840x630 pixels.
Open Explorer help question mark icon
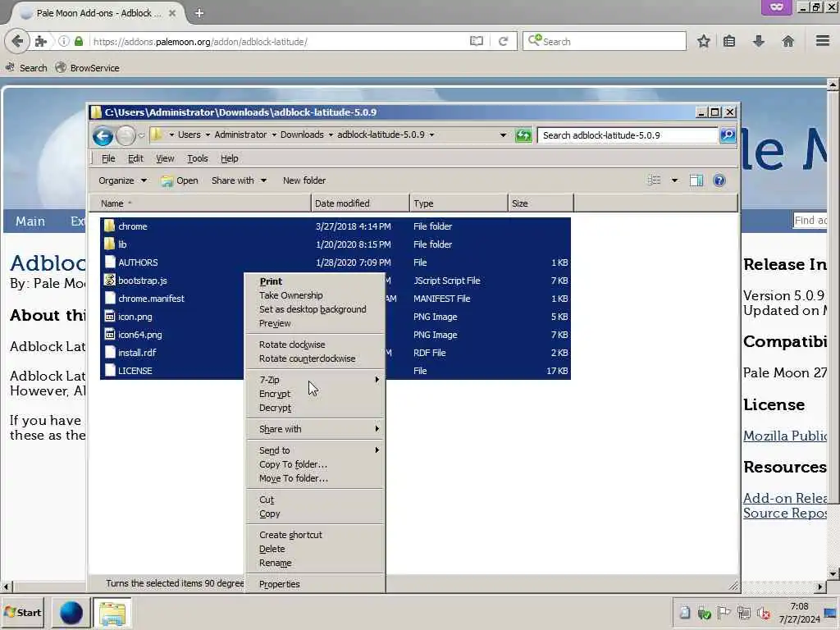pyautogui.click(x=719, y=180)
